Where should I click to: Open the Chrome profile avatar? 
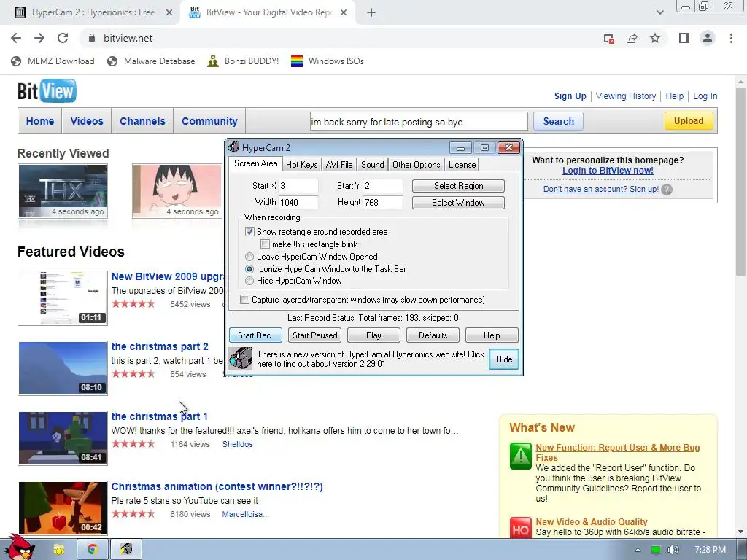(708, 38)
